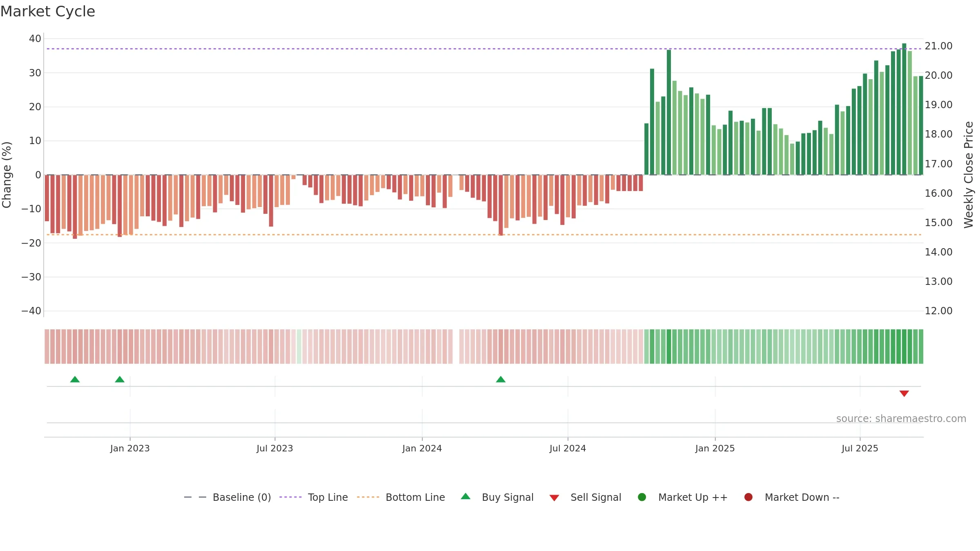Click the Market Up ++ green circle

642,497
